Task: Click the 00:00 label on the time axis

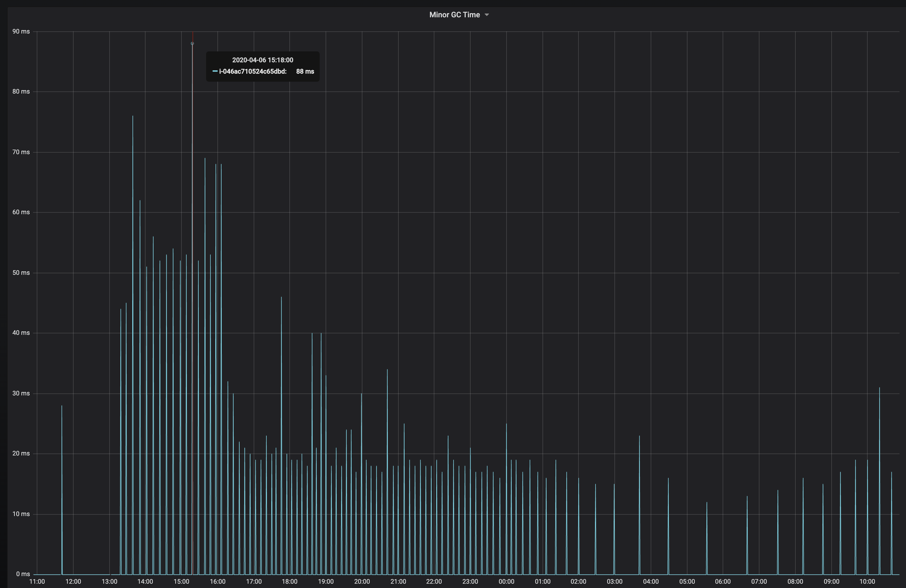Action: [x=506, y=582]
